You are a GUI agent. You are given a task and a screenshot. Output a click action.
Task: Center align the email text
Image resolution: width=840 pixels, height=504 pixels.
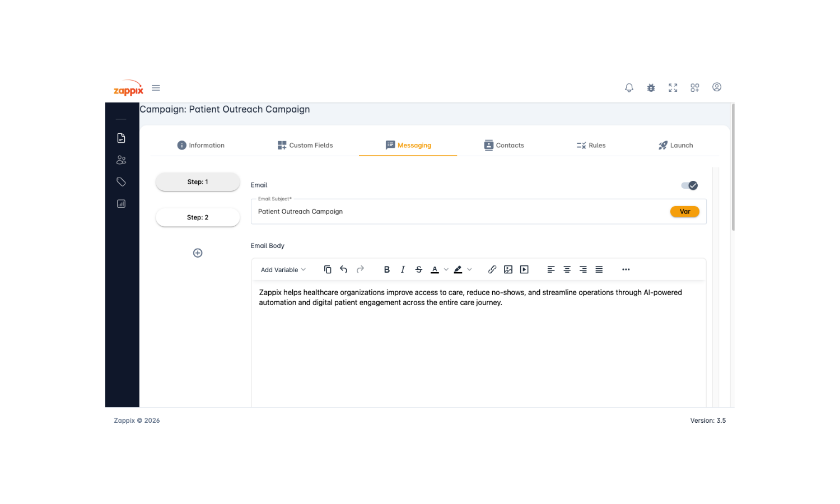click(567, 269)
